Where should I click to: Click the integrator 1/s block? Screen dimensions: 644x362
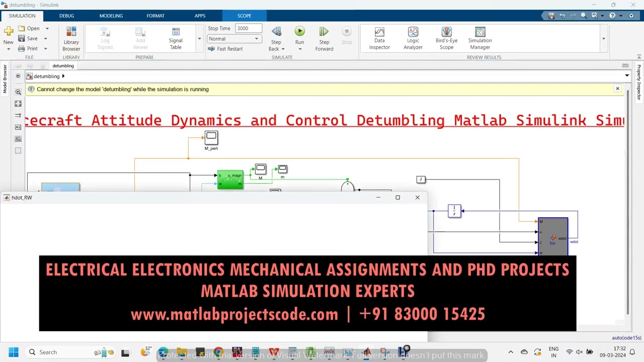point(454,211)
